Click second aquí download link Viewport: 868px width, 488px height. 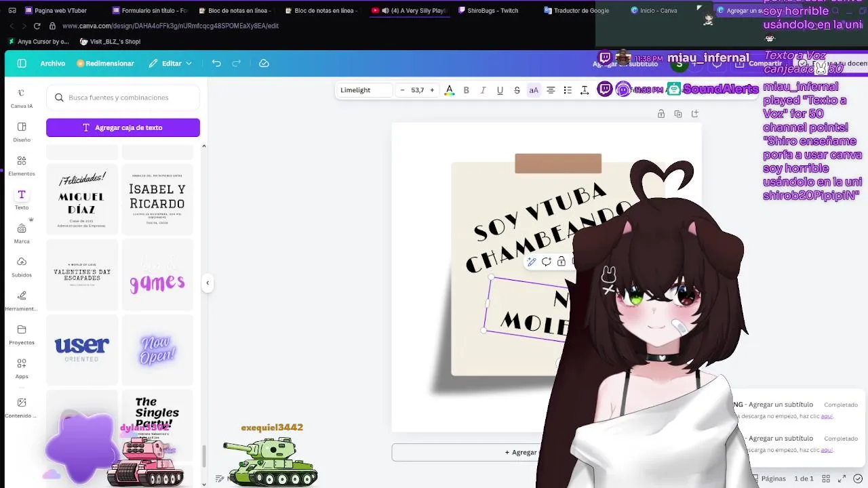(x=827, y=450)
